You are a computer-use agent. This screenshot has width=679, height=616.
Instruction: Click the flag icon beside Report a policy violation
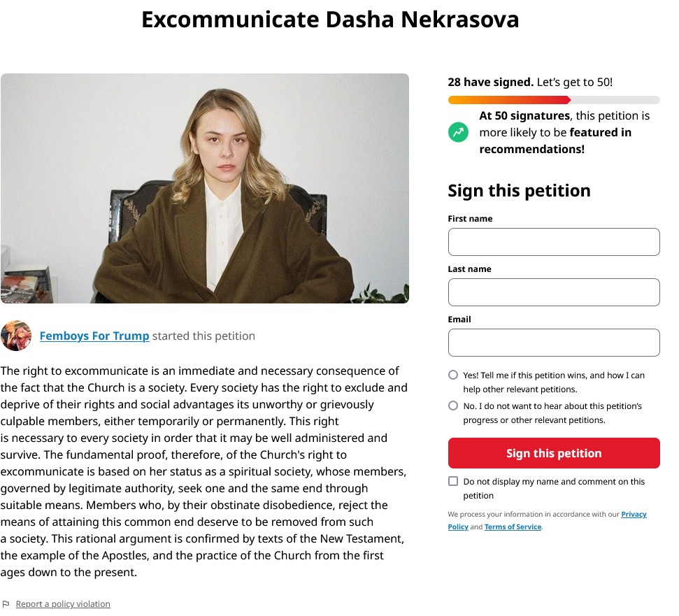(x=6, y=604)
